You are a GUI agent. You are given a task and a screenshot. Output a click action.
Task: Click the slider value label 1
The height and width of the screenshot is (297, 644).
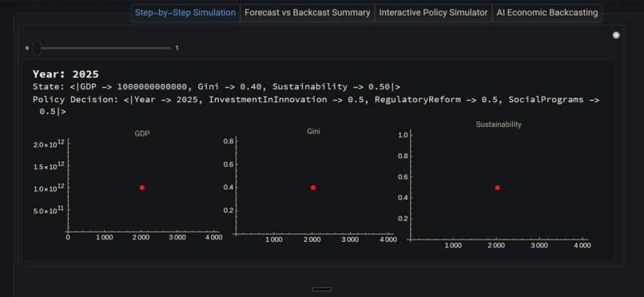[x=177, y=48]
